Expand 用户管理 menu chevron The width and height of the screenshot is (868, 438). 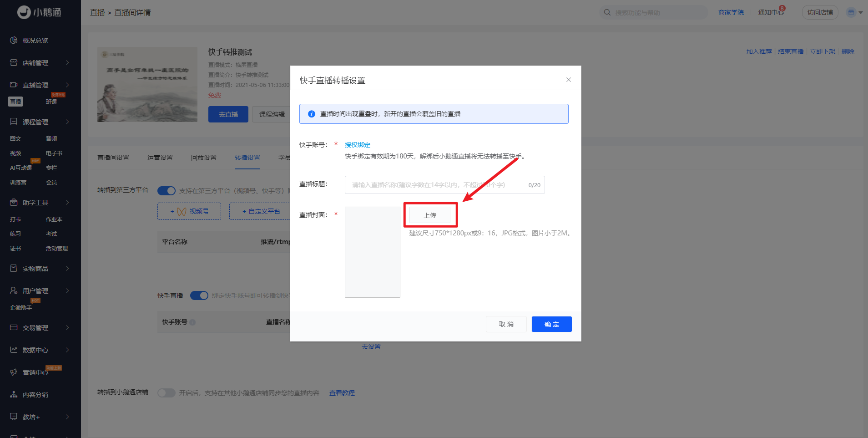coord(67,290)
